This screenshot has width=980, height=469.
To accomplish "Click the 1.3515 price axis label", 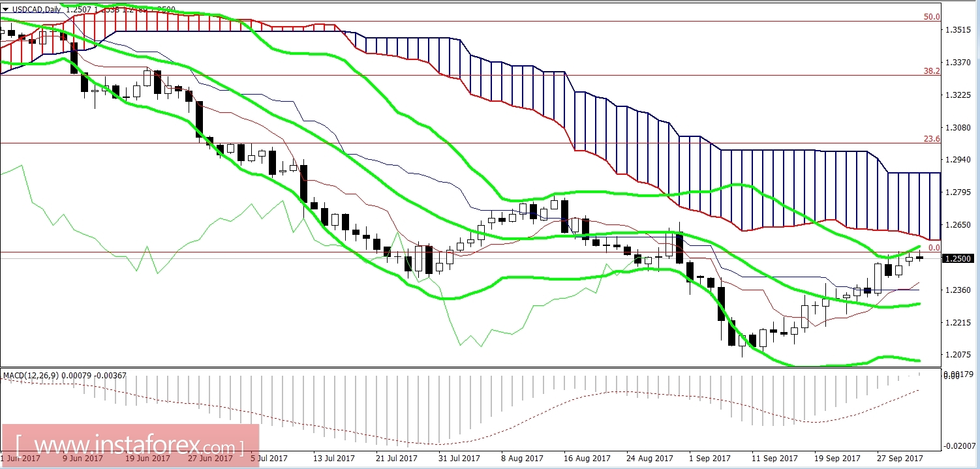I will [x=958, y=29].
